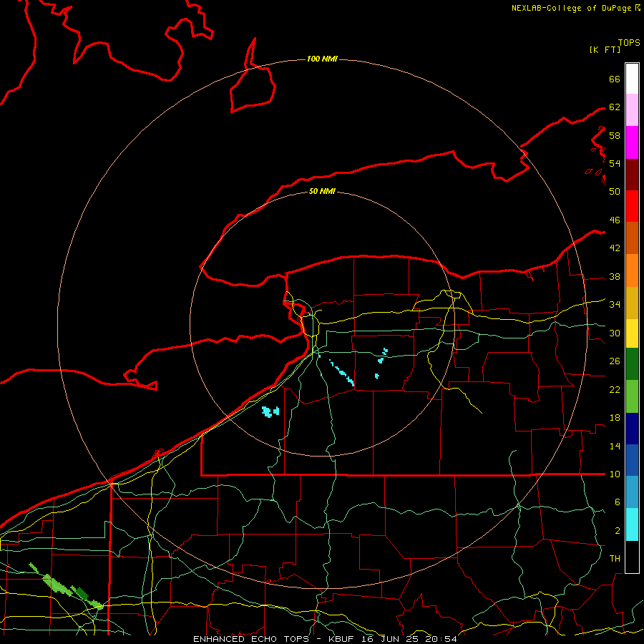Click the TOPS legend title
This screenshot has height=644, width=644.
point(629,43)
